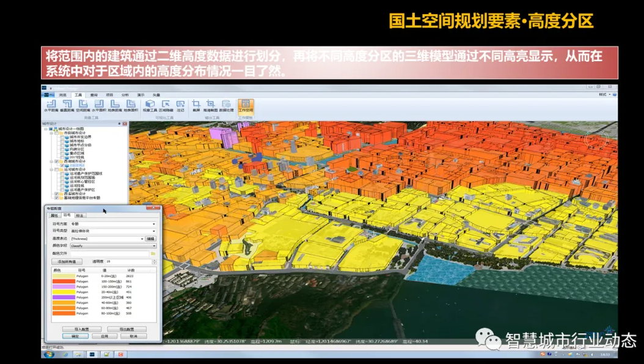This screenshot has height=364, width=644.
Task: Switch to the 属性 dialog tab
Action: (x=54, y=215)
